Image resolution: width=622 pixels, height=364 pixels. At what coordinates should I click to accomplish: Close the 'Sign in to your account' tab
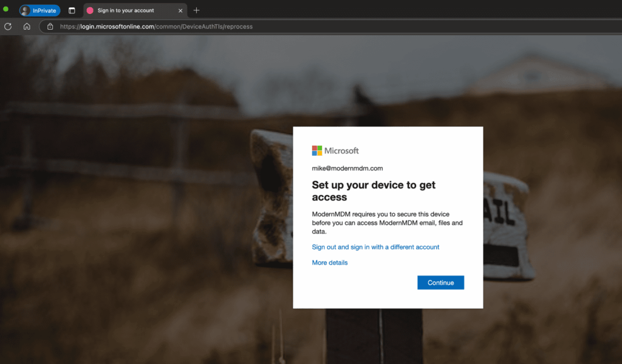point(180,10)
